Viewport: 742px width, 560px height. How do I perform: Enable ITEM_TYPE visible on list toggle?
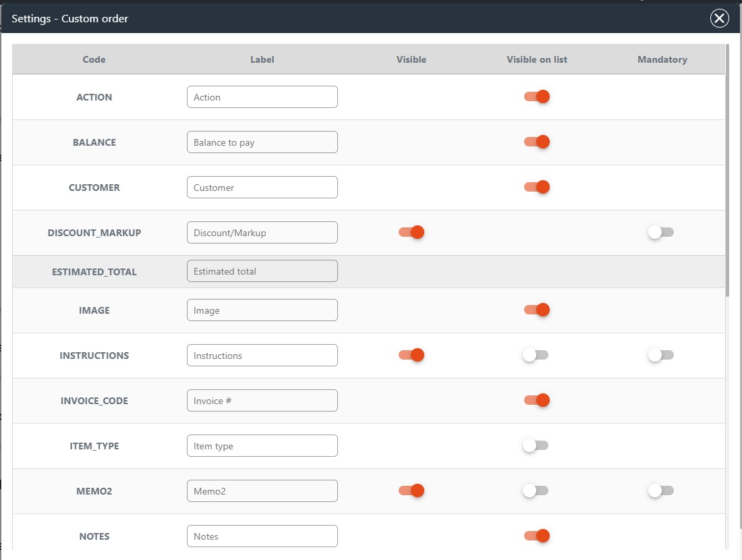click(536, 445)
